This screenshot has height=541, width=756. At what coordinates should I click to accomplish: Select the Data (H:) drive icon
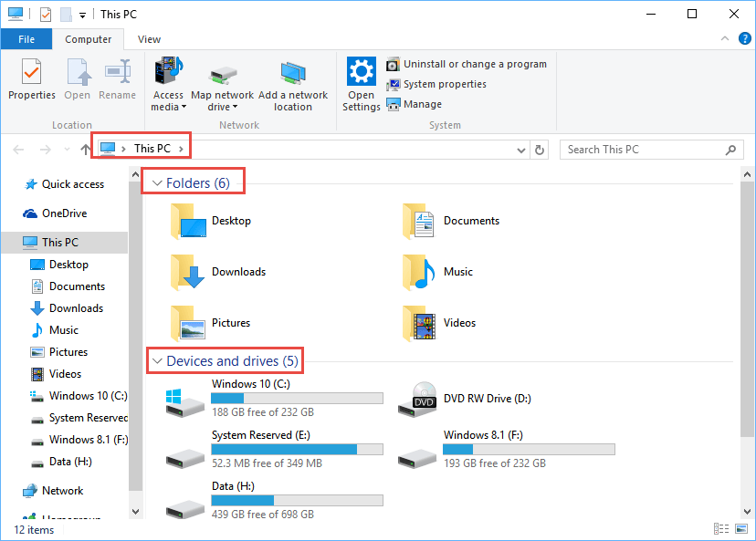click(x=184, y=509)
